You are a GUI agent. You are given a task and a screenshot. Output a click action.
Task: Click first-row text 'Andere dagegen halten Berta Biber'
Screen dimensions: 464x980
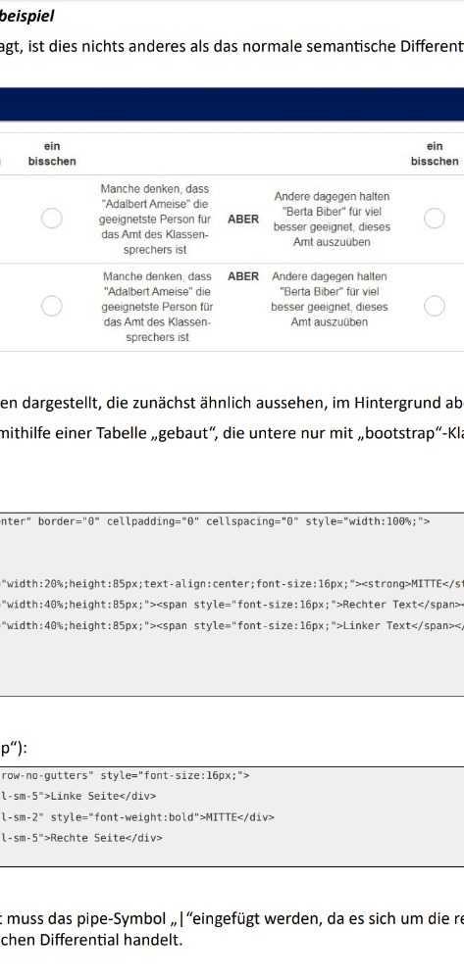pyautogui.click(x=332, y=219)
